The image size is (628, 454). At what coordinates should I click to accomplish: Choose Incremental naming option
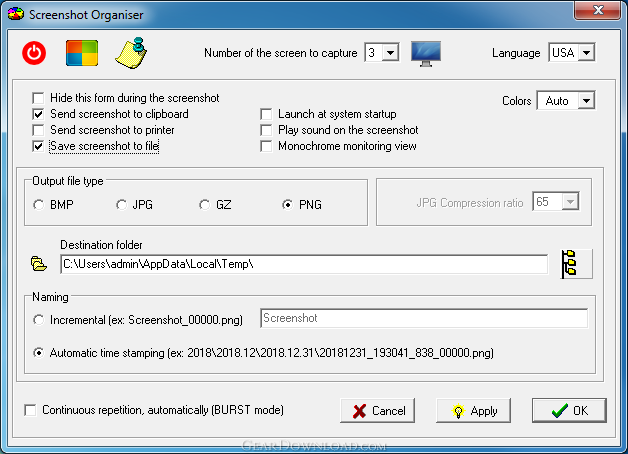(x=39, y=319)
